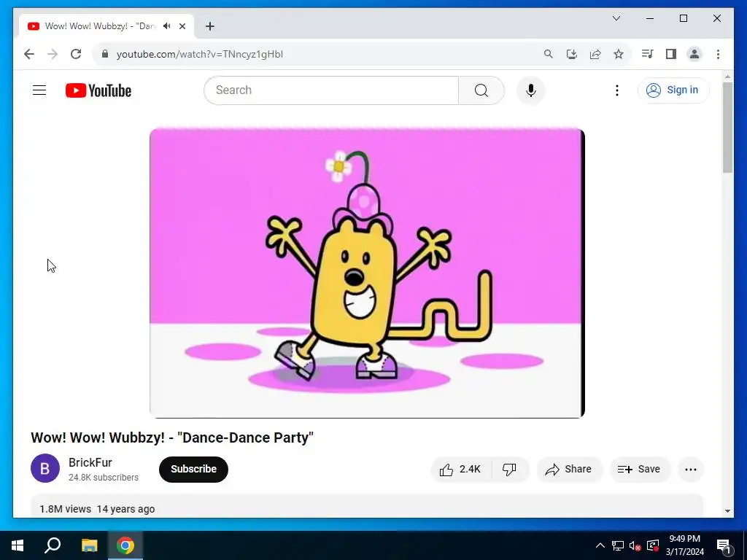
Task: Open Chrome profile avatar
Action: pyautogui.click(x=694, y=54)
